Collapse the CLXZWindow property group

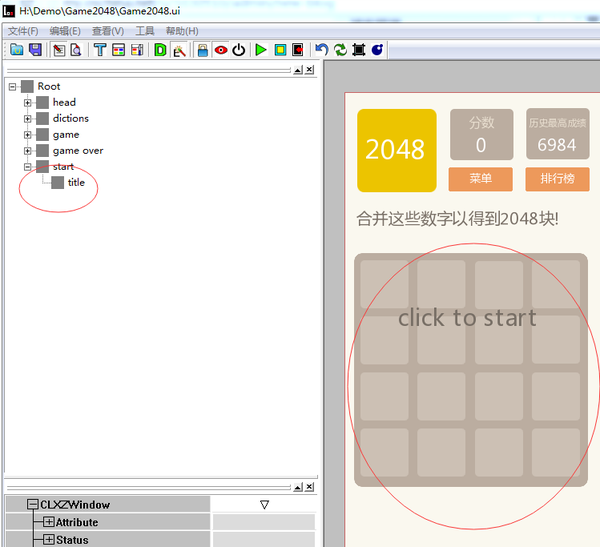[x=33, y=505]
